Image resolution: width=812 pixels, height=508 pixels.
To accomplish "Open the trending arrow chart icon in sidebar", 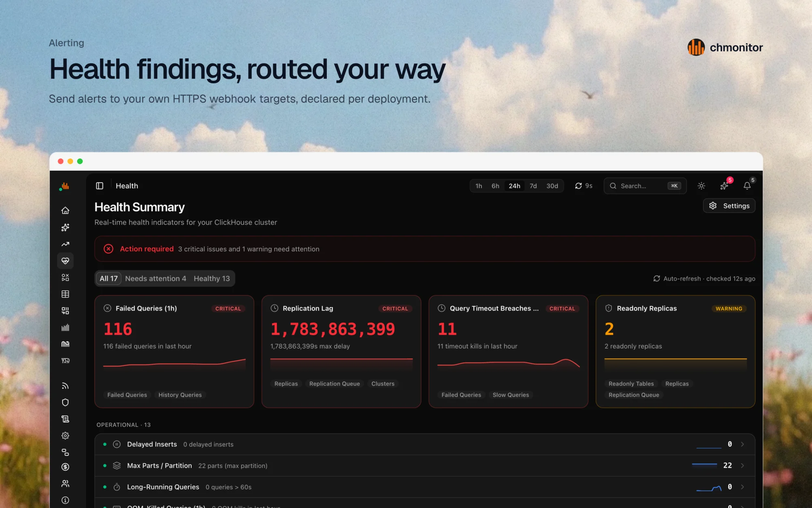I will coord(65,244).
